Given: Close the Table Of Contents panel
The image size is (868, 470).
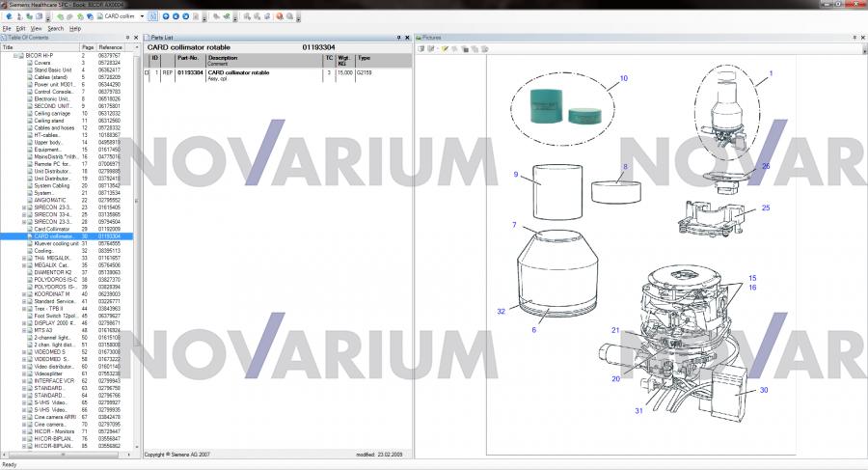Looking at the screenshot, I should (x=137, y=38).
